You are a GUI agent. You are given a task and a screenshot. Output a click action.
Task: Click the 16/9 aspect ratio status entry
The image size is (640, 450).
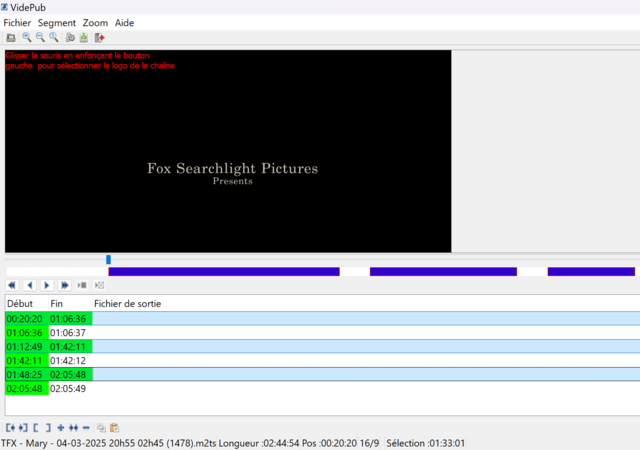point(369,443)
